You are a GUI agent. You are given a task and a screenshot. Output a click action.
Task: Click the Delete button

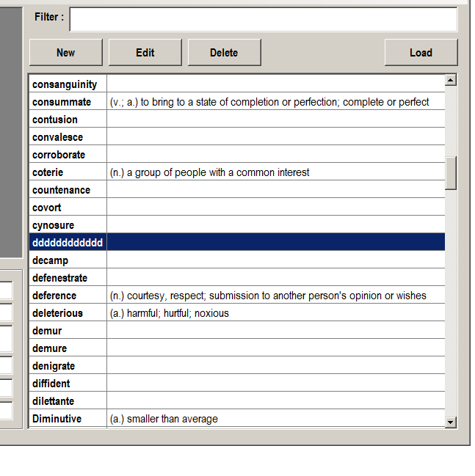click(x=224, y=52)
